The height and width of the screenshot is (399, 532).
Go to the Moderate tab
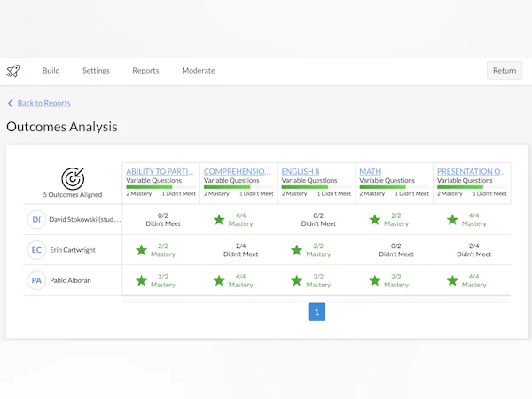pos(199,71)
